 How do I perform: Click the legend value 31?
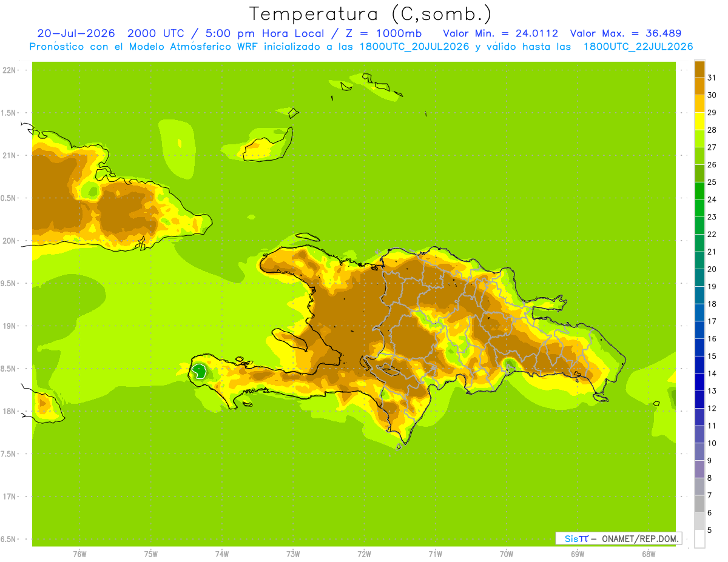tap(712, 78)
